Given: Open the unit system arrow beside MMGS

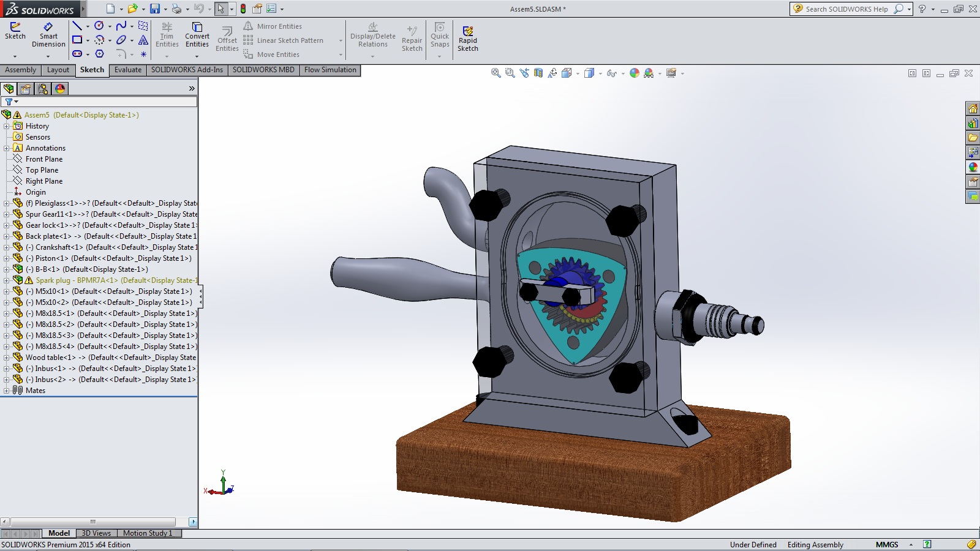Looking at the screenshot, I should (911, 544).
